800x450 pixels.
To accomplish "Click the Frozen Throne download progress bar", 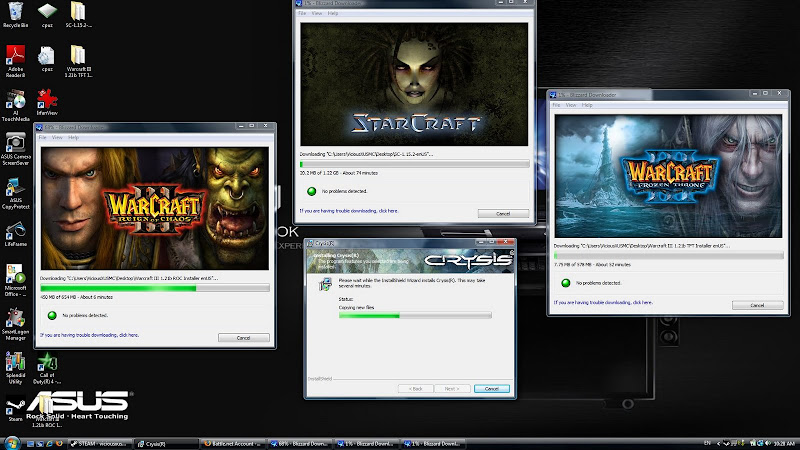I will 669,256.
